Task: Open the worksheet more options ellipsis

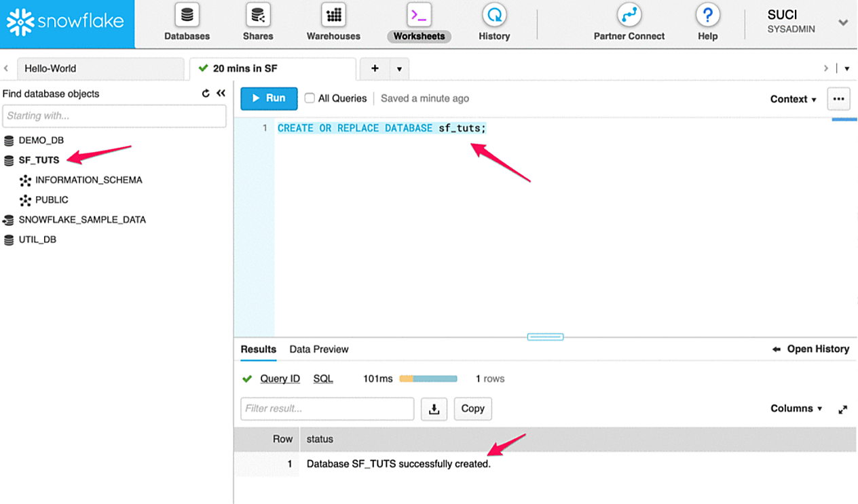Action: (x=838, y=99)
